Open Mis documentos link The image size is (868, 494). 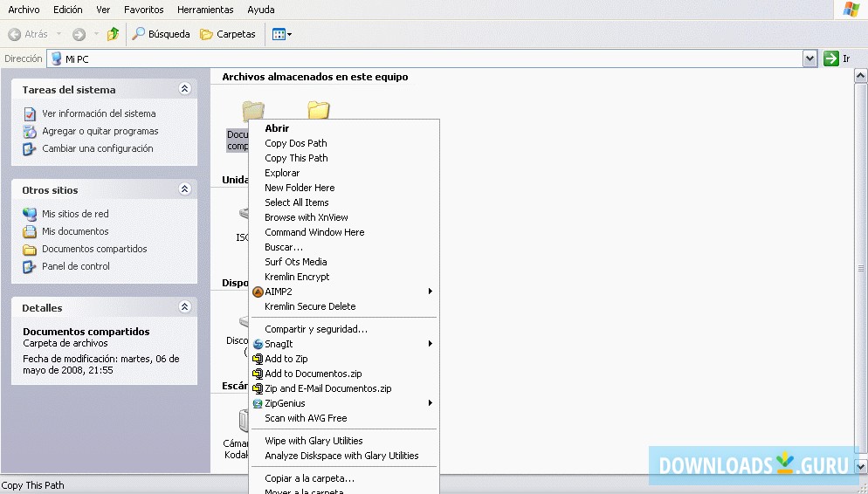point(75,231)
